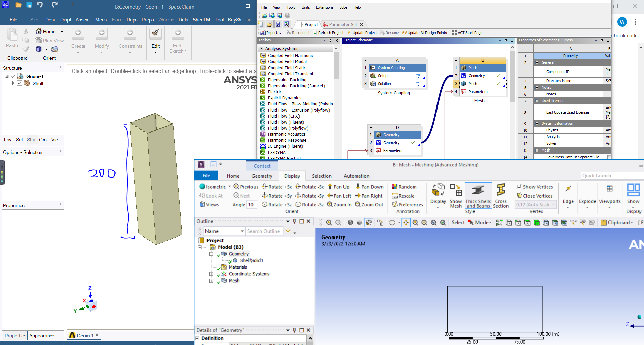This screenshot has height=345, width=644.
Task: Switch to Geometry tab in Meshing ribbon
Action: coord(262,176)
